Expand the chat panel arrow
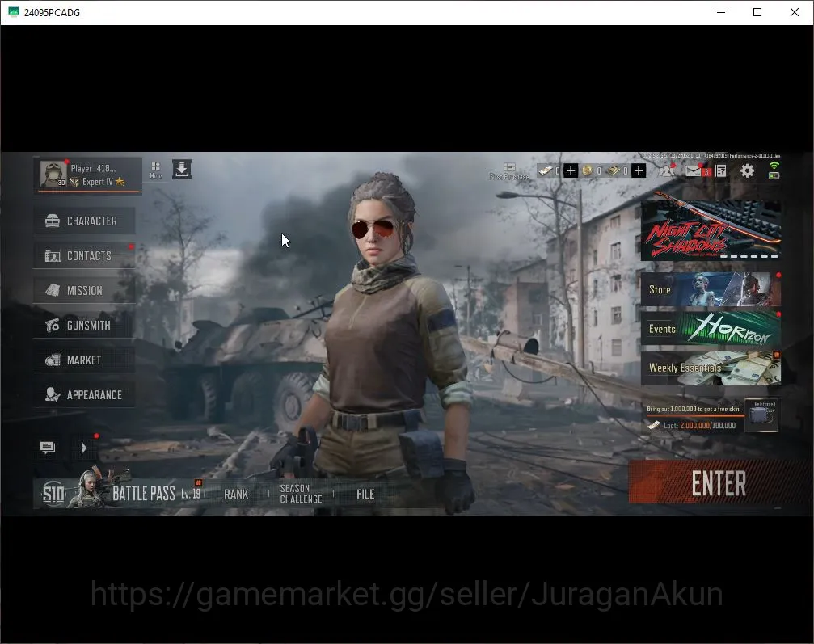814x644 pixels. coord(83,448)
